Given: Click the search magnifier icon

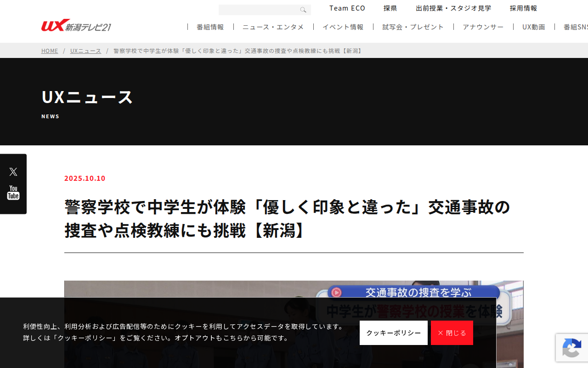Looking at the screenshot, I should coord(303,10).
